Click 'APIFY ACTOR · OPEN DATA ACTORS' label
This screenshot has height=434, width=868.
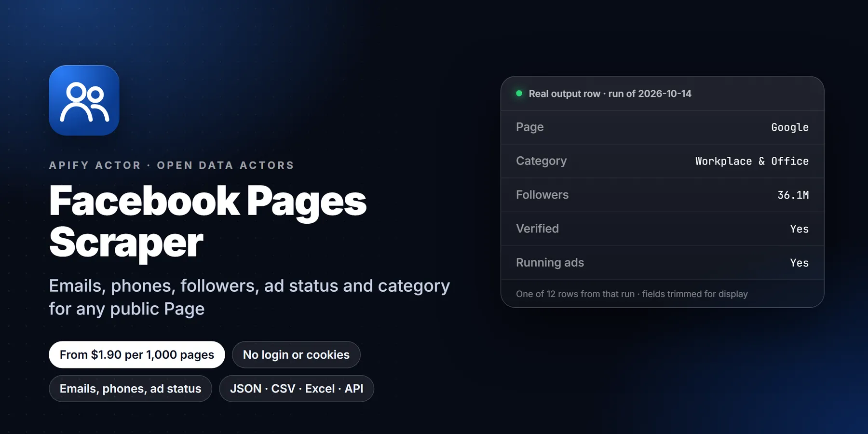[172, 165]
